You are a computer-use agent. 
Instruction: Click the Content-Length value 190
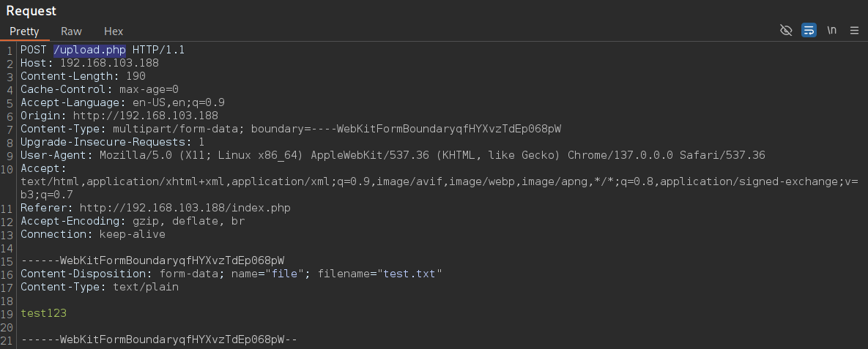pos(136,76)
